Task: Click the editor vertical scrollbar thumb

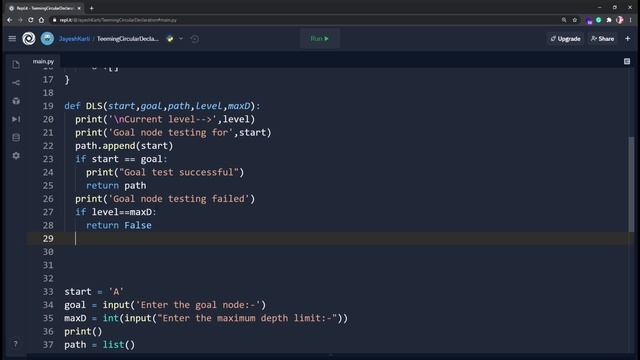Action: point(631,184)
